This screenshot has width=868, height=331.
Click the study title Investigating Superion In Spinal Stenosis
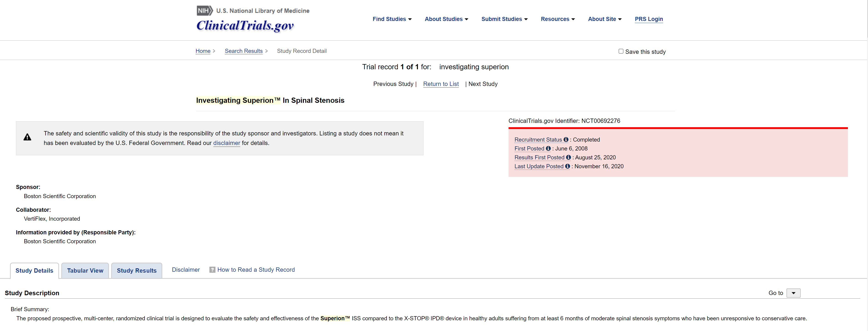tap(270, 101)
